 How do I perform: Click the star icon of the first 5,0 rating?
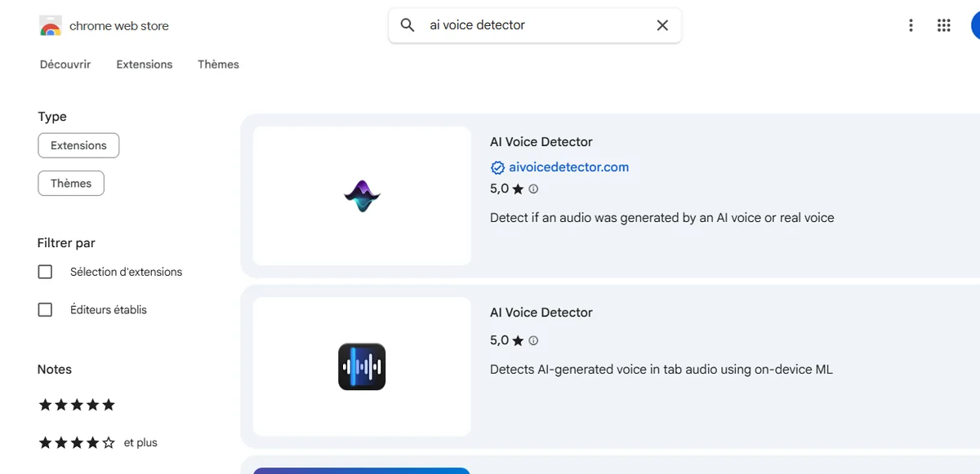pos(518,188)
